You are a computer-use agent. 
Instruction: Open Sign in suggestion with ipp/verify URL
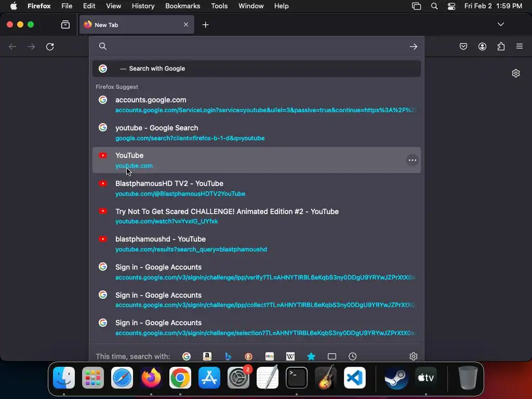257,272
